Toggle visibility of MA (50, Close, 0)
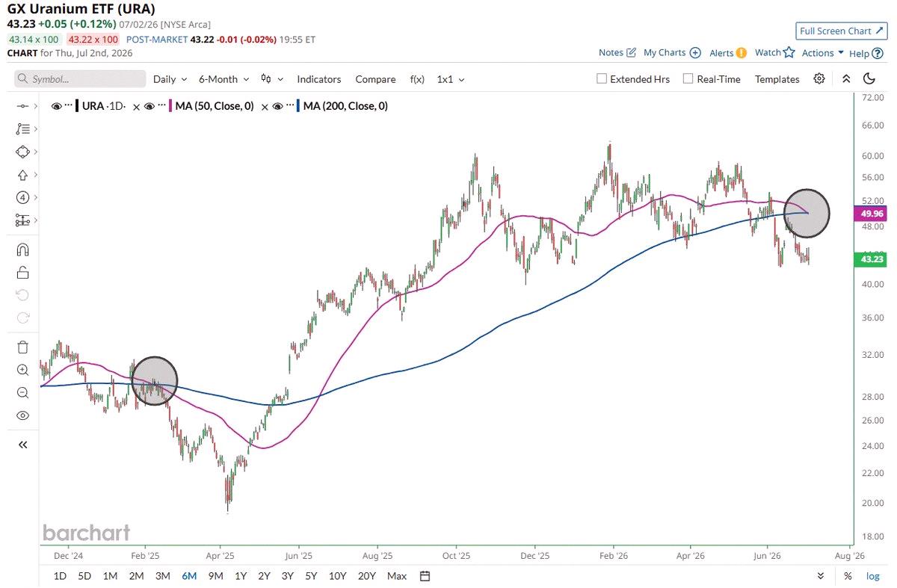 pyautogui.click(x=149, y=106)
